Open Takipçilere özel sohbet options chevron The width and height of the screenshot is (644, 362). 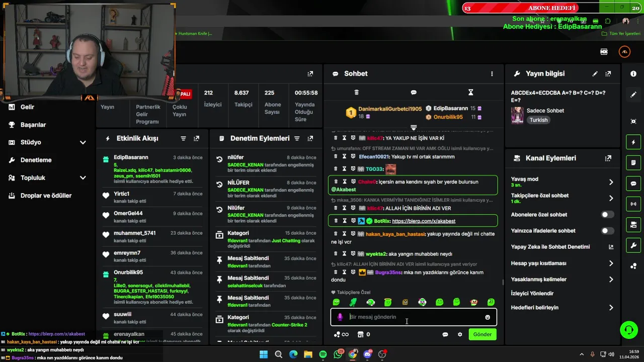pyautogui.click(x=611, y=198)
